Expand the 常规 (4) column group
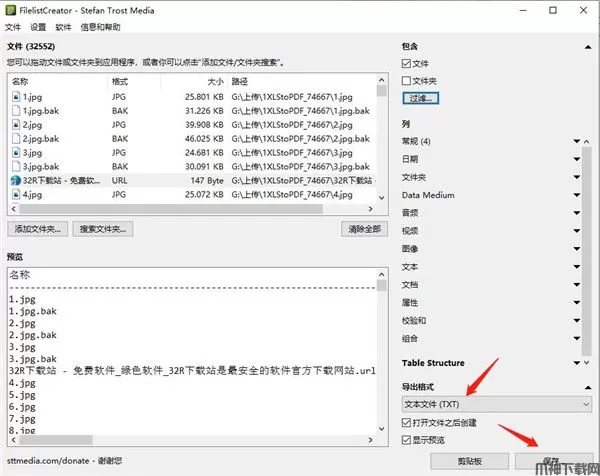 tap(577, 141)
